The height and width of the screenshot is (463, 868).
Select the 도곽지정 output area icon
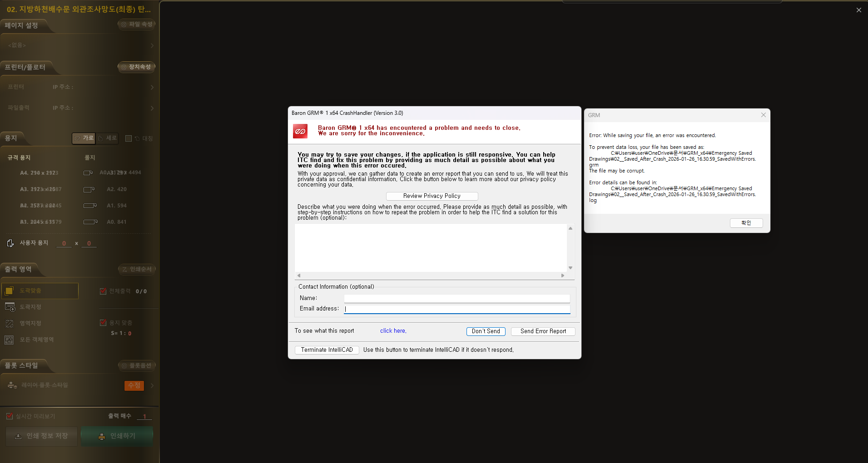[x=10, y=307]
